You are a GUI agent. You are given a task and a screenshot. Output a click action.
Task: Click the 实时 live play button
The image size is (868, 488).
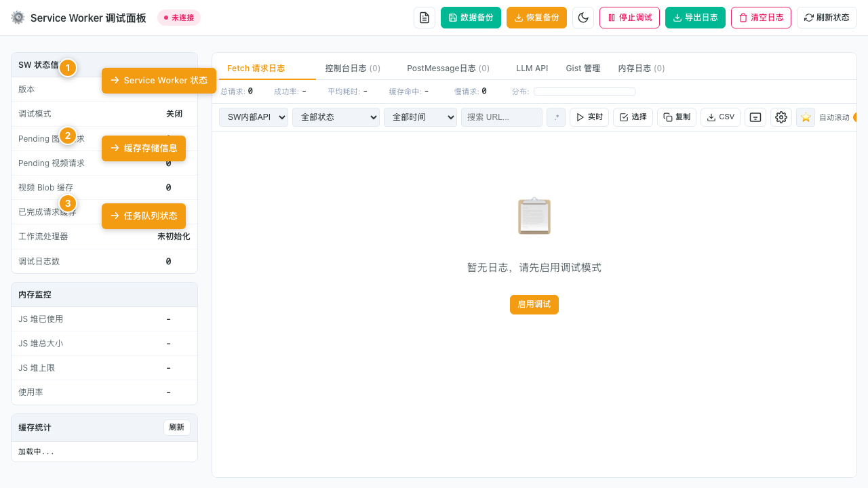click(x=589, y=117)
